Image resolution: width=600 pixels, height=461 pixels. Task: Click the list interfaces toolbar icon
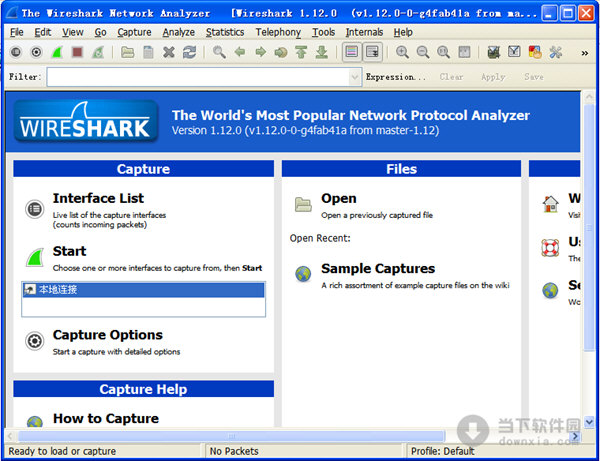(16, 52)
